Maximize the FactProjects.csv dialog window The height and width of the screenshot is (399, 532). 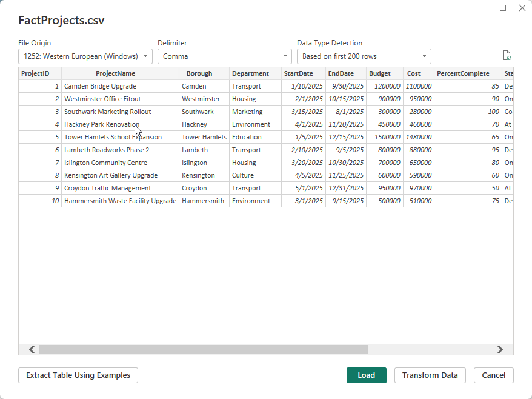coord(503,8)
